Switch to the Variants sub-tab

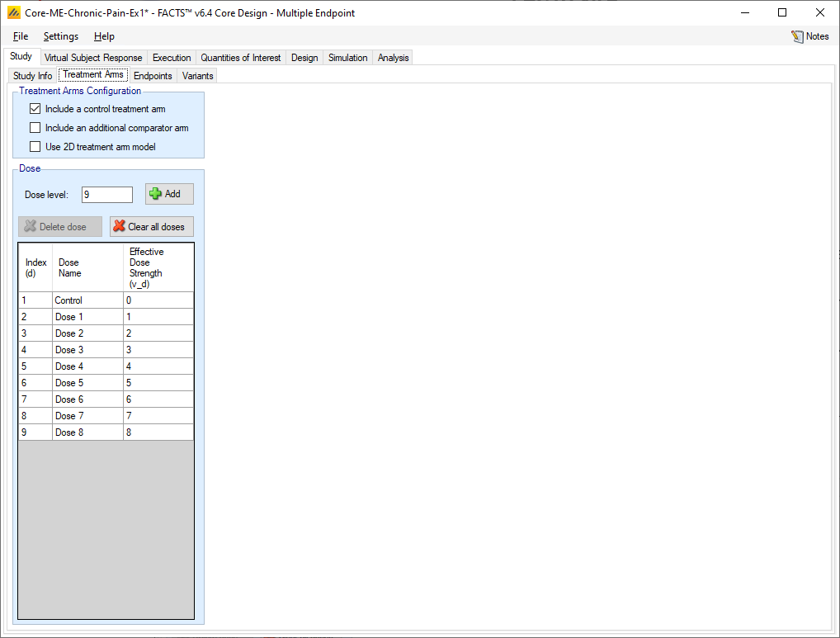(197, 76)
